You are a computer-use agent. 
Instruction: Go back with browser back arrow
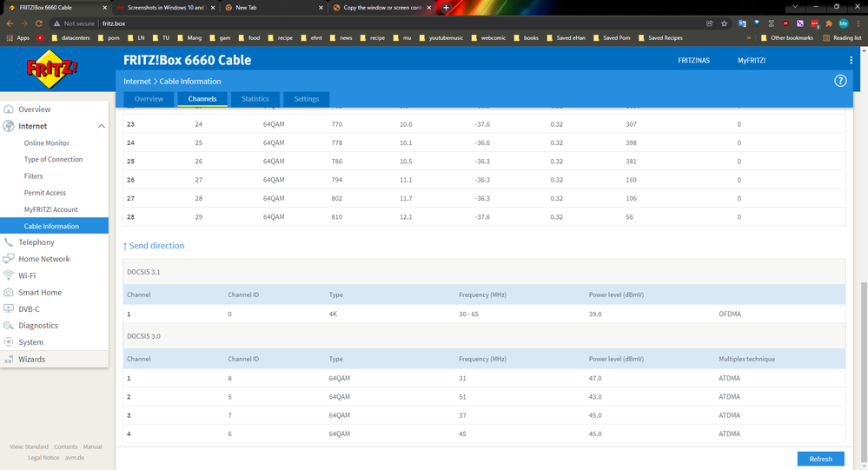pyautogui.click(x=10, y=23)
